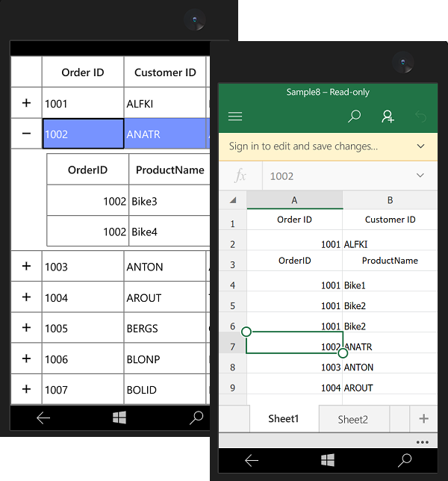Expand order 1007 details row
This screenshot has height=481, width=448.
(26, 389)
